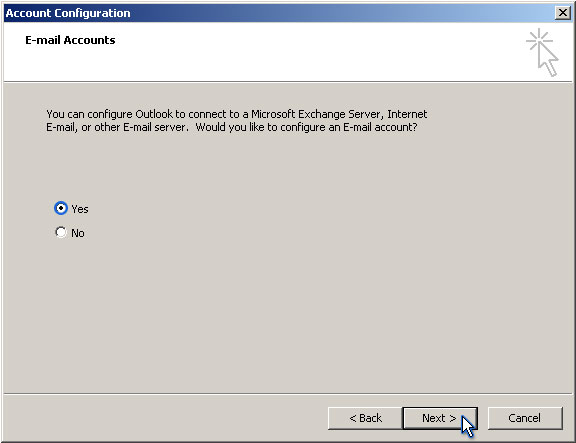576x443 pixels.
Task: Click the wizard cursor icon in header
Action: point(542,52)
